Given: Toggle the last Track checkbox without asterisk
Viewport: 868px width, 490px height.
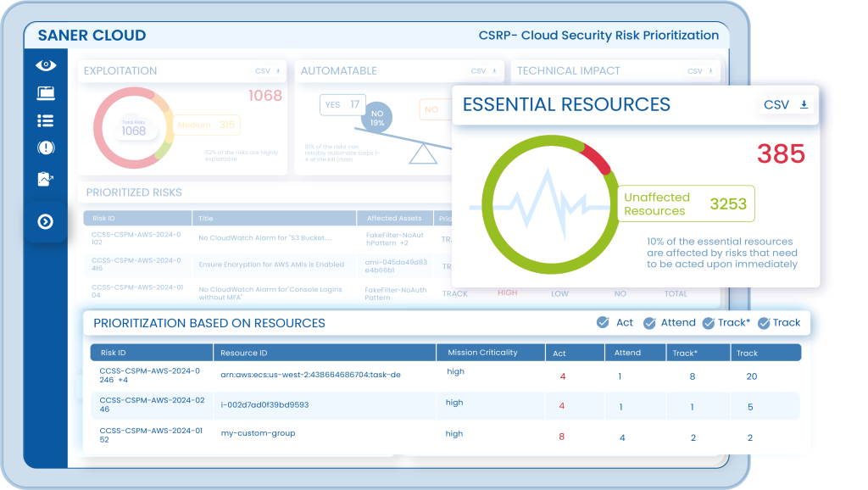Looking at the screenshot, I should (x=764, y=322).
